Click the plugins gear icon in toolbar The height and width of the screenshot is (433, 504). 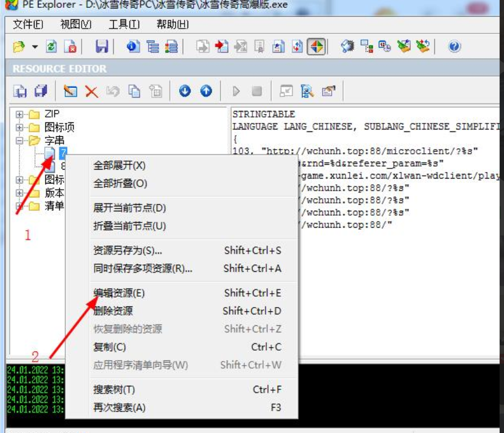point(347,47)
